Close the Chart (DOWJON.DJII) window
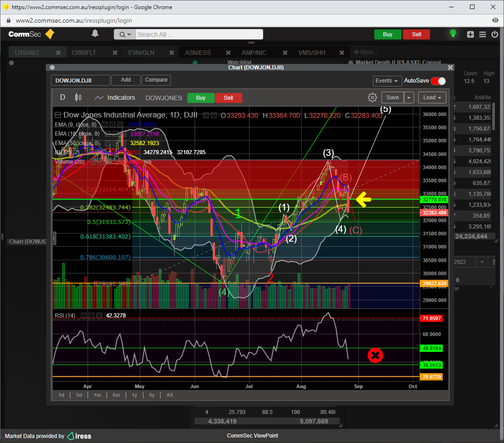The image size is (504, 443). (x=450, y=68)
